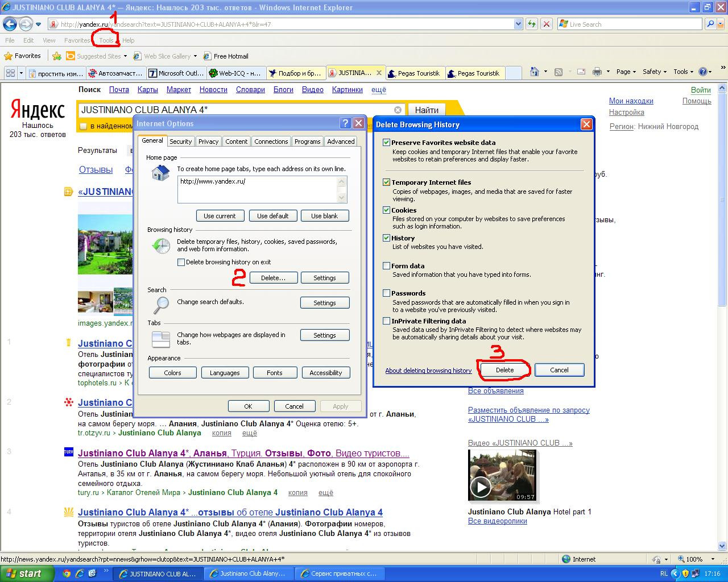Open the Page dropdown in command bar
Image resolution: width=728 pixels, height=582 pixels.
click(627, 72)
